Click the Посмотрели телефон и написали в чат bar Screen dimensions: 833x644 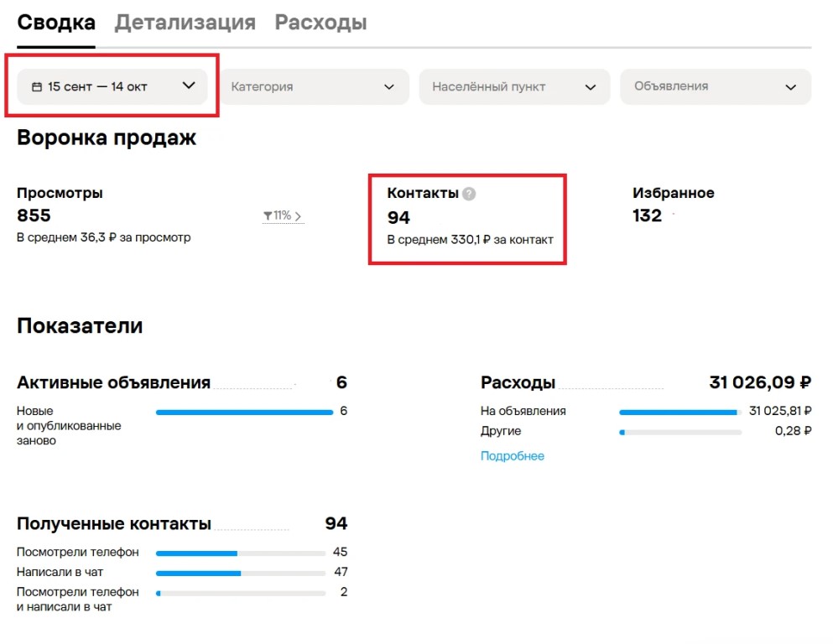[x=241, y=593]
